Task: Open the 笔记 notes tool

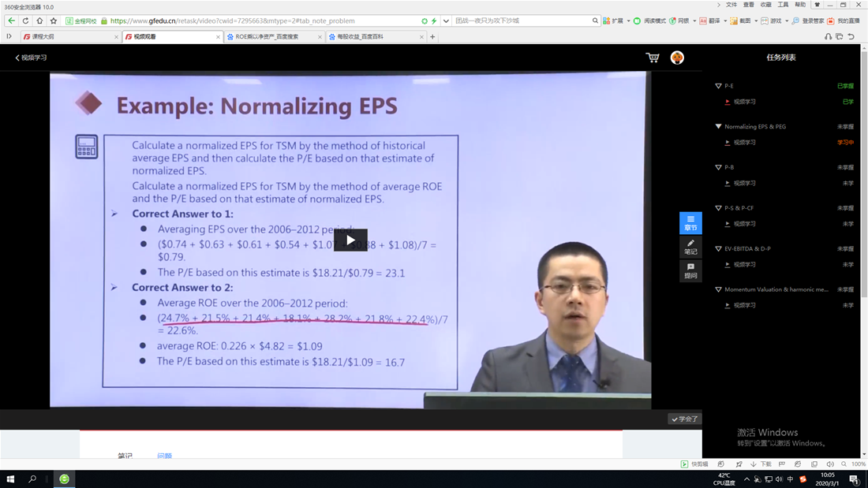Action: tap(690, 247)
